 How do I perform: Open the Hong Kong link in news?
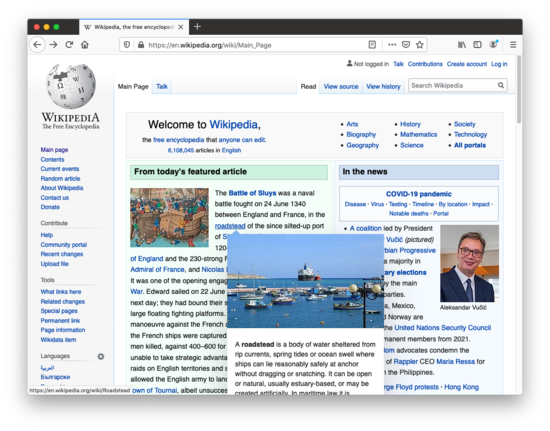[x=461, y=387]
